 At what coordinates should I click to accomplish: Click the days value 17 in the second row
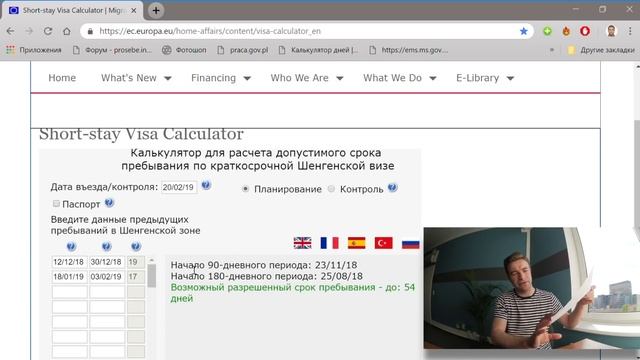click(136, 277)
